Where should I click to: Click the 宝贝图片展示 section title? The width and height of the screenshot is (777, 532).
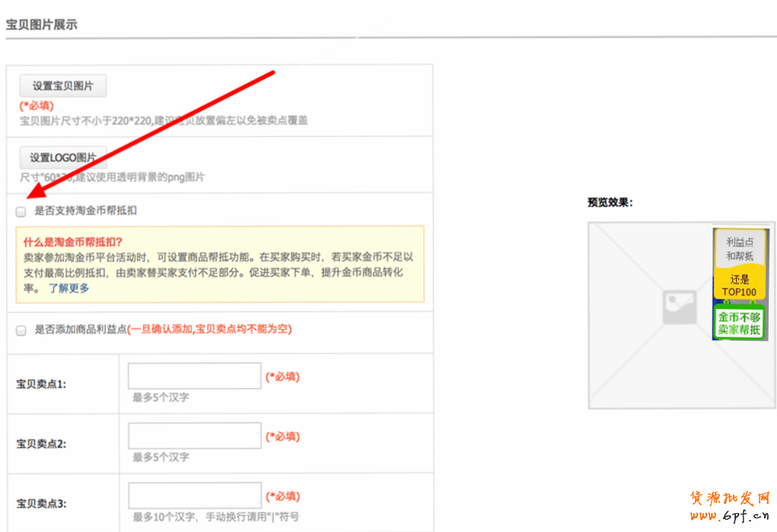pyautogui.click(x=42, y=24)
